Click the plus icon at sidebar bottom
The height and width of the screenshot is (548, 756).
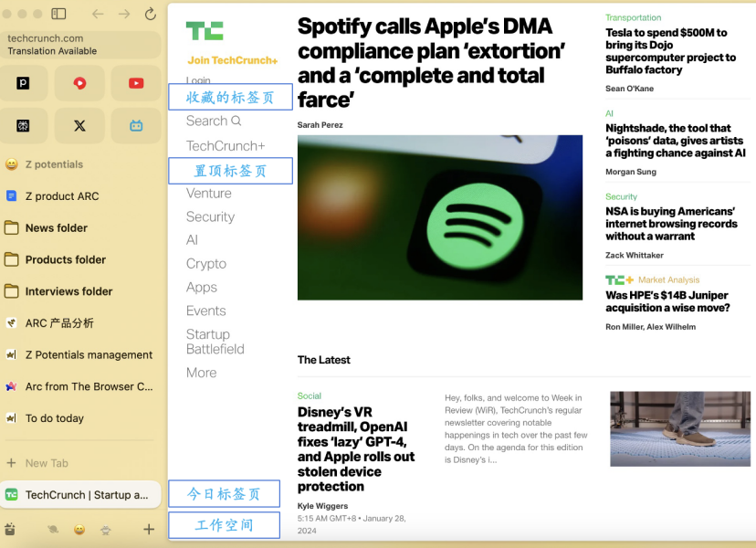click(149, 529)
